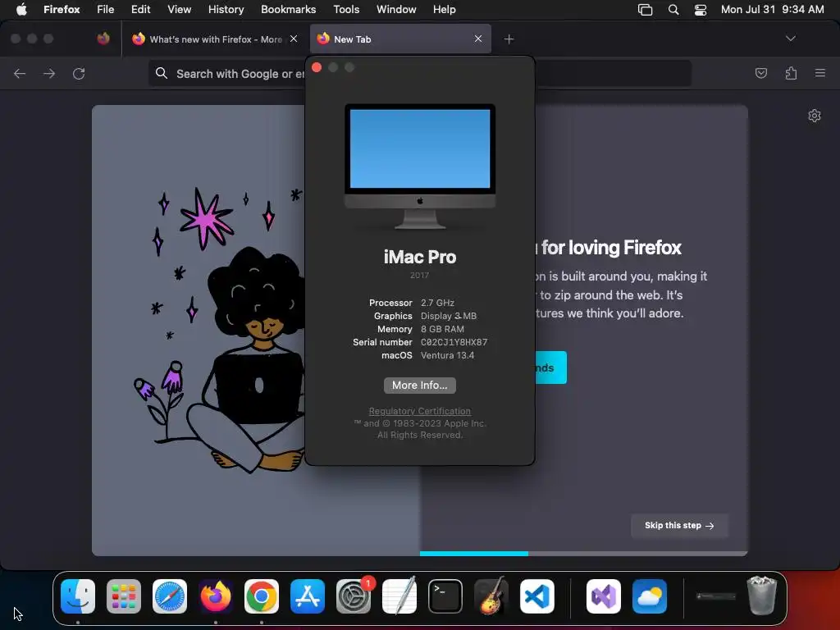Switch to What's new with Firefox tab
This screenshot has width=840, height=630.
[215, 39]
